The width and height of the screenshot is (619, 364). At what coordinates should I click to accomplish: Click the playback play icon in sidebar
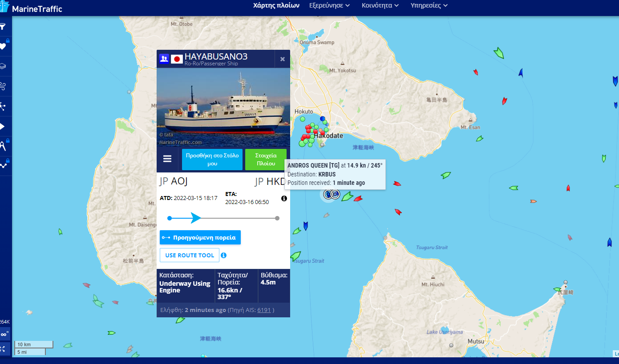point(3,127)
